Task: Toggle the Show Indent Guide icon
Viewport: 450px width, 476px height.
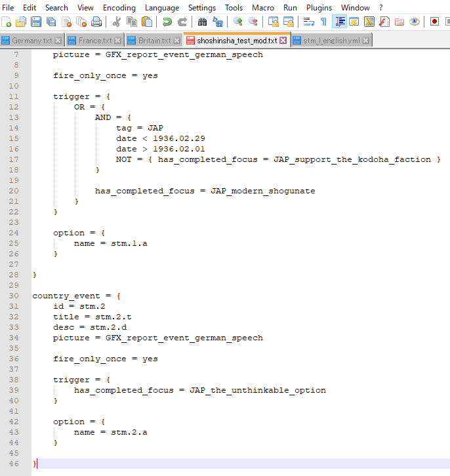Action: (339, 22)
